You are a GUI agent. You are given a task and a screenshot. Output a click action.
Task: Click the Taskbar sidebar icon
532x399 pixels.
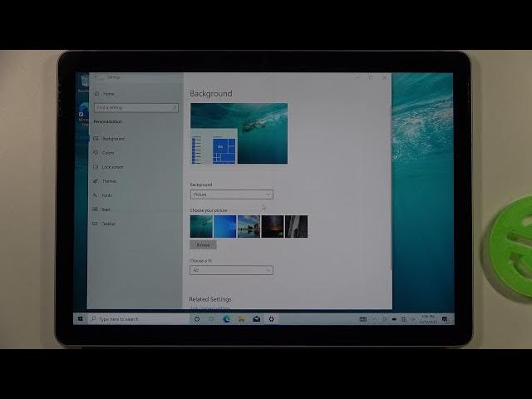[95, 224]
